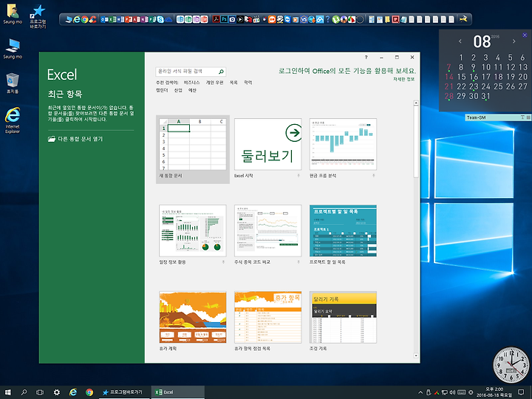
Task: Open the 휴가 항목 점검 목록 template
Action: coord(267,317)
